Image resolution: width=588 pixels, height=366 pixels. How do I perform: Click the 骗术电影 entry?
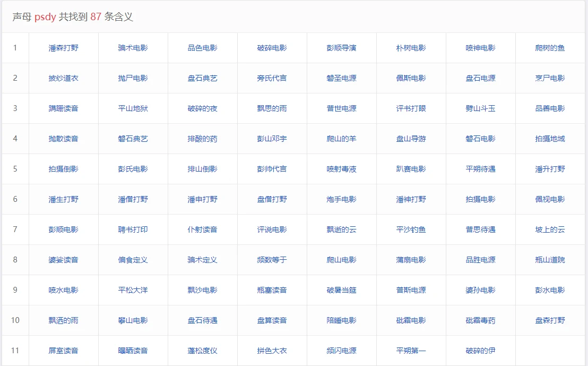tap(133, 48)
